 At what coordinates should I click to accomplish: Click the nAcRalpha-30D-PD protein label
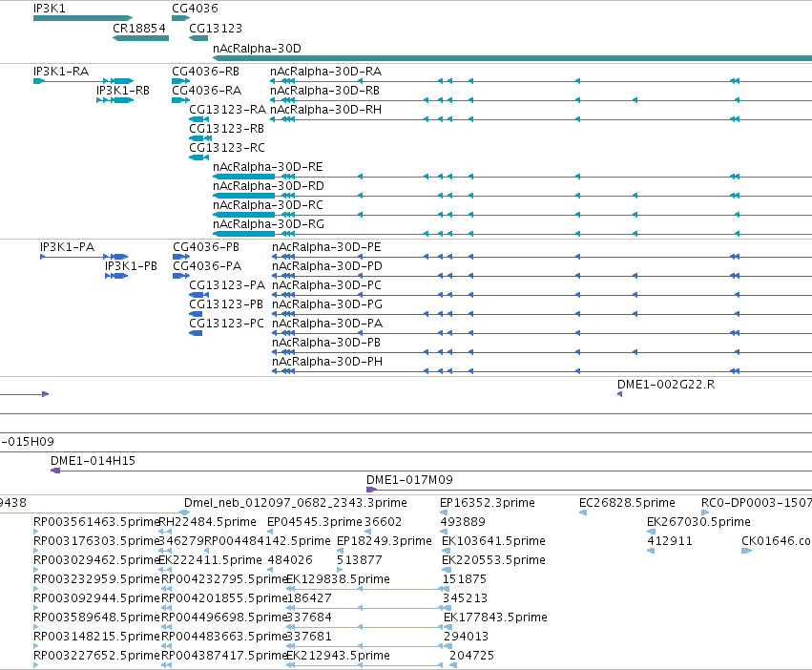tap(326, 266)
